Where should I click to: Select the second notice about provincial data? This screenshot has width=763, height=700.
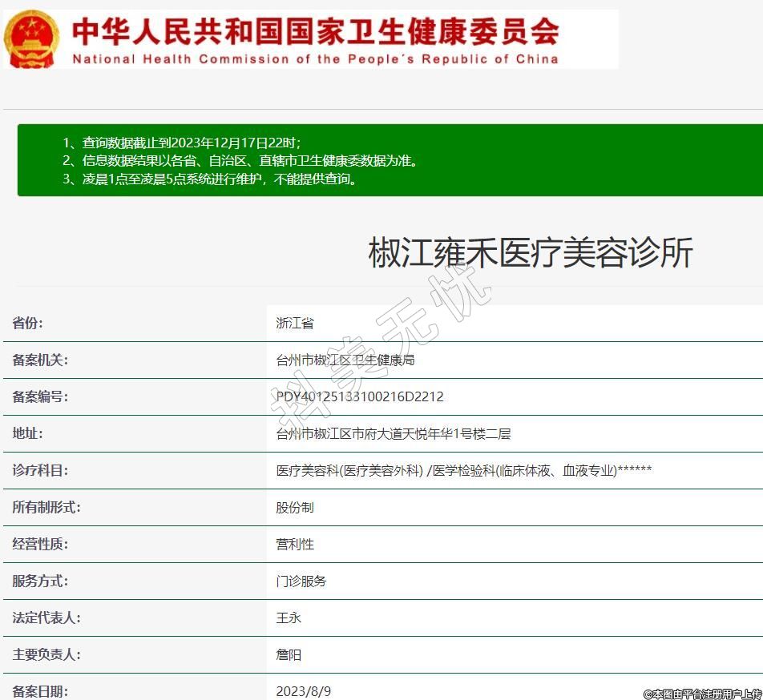pyautogui.click(x=240, y=160)
